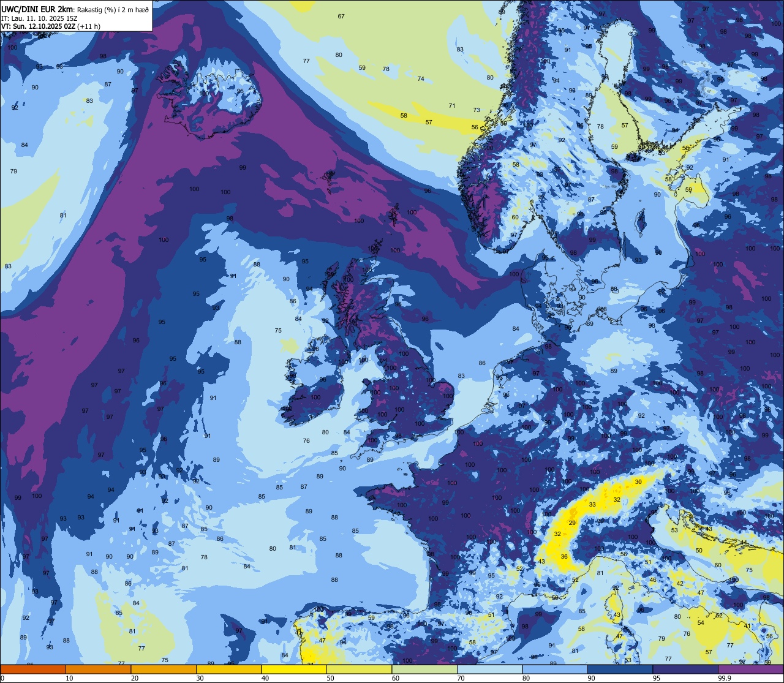The width and height of the screenshot is (784, 683).
Task: Click the 'IT: Lau. 11. 10. 2025 15Z' line
Action: [x=39, y=18]
